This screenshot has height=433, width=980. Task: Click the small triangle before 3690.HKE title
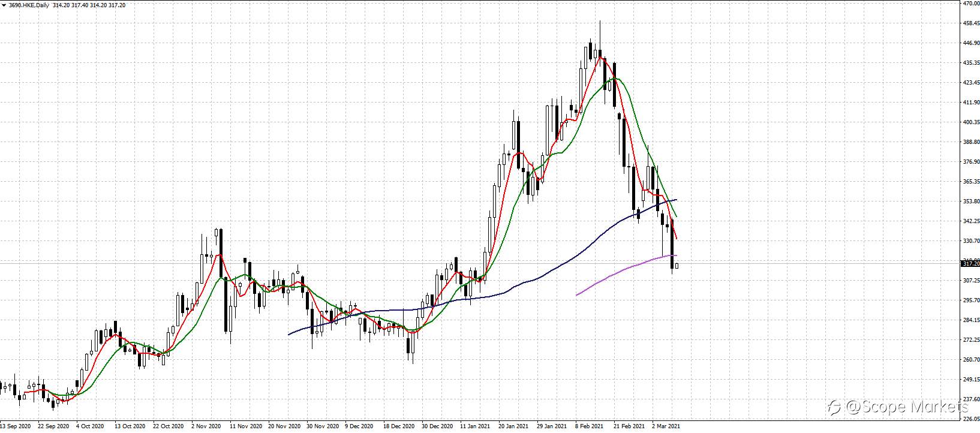(x=4, y=5)
